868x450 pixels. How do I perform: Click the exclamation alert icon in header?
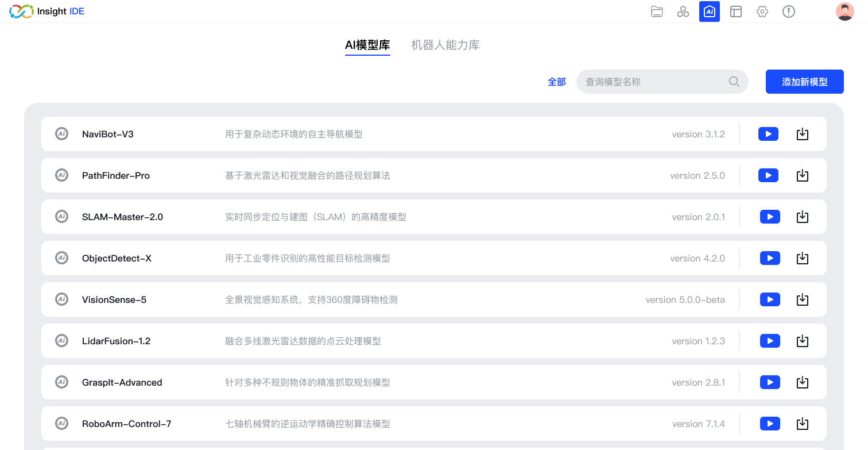coord(789,11)
